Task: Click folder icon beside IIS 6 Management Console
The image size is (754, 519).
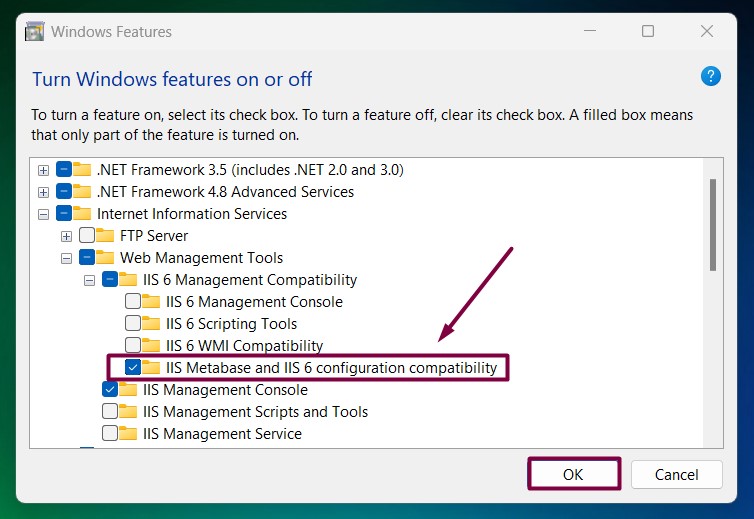Action: pyautogui.click(x=151, y=302)
